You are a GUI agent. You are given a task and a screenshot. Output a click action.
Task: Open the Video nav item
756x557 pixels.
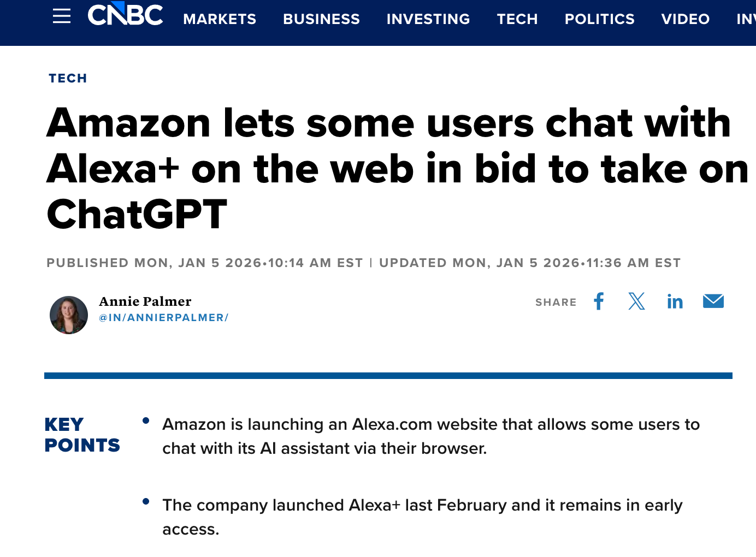click(x=685, y=19)
